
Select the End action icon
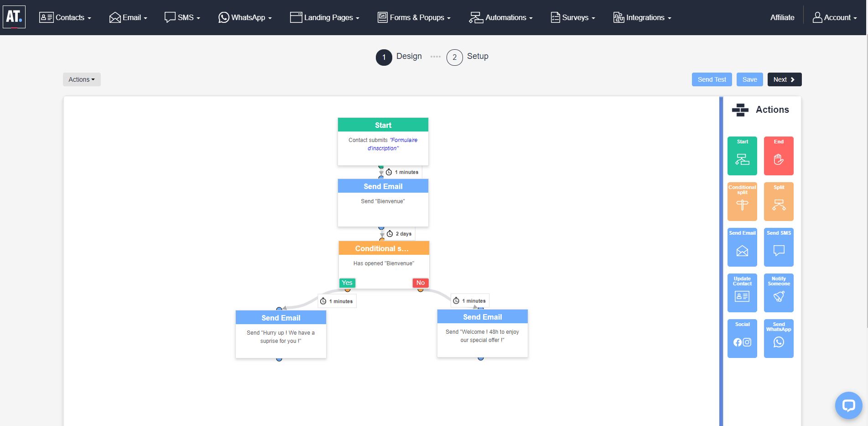(779, 156)
